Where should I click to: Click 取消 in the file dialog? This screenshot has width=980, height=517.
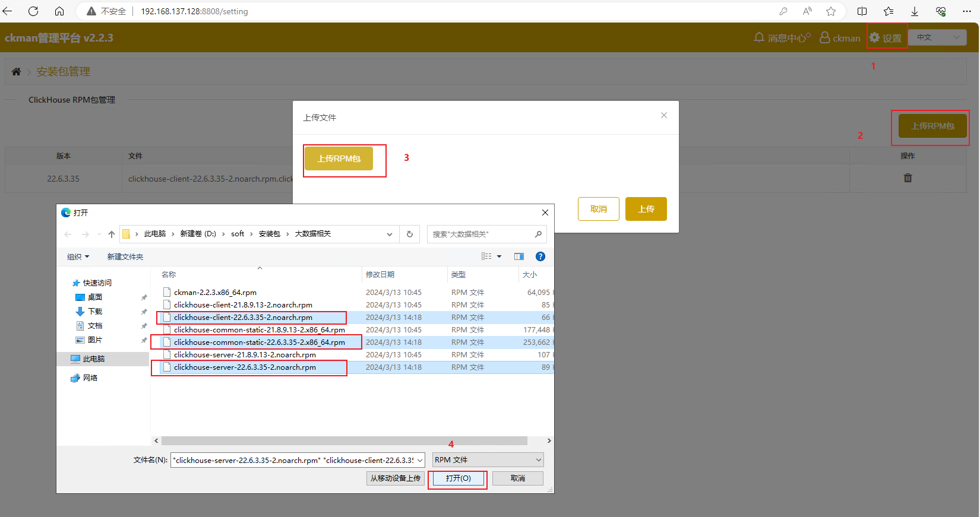tap(518, 478)
